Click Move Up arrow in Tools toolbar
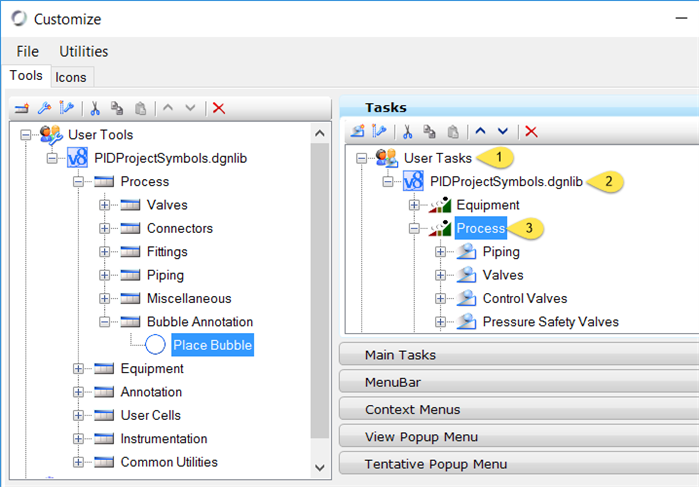The width and height of the screenshot is (699, 487). click(168, 107)
